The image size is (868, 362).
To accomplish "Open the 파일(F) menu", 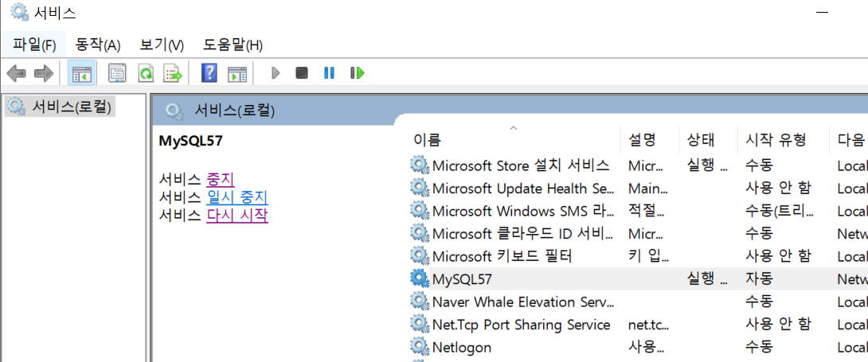I will 34,45.
